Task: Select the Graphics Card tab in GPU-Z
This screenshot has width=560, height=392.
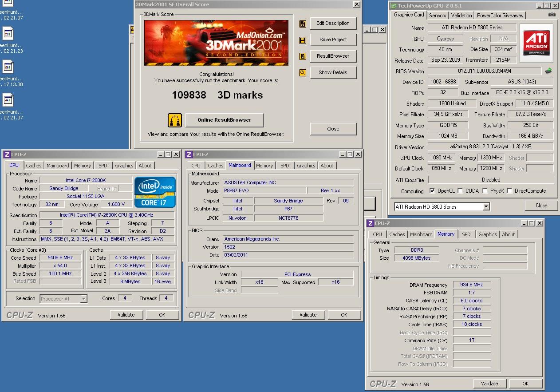Action: click(409, 15)
